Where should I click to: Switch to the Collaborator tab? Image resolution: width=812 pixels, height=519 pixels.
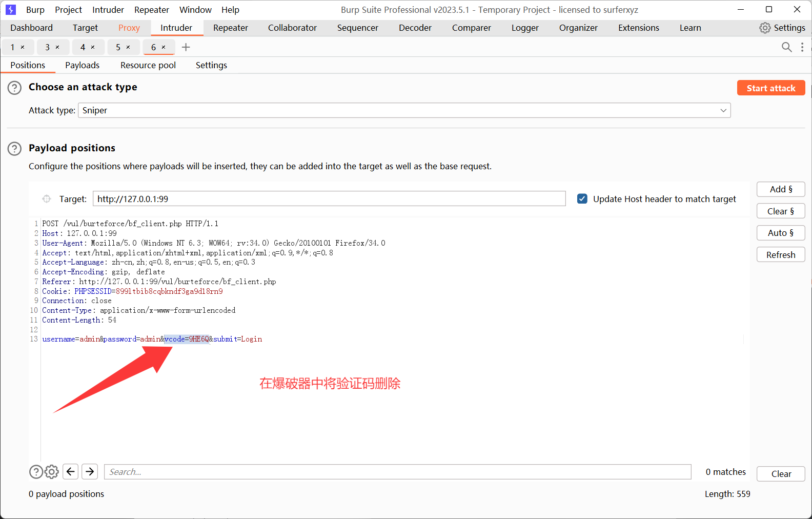pyautogui.click(x=292, y=28)
